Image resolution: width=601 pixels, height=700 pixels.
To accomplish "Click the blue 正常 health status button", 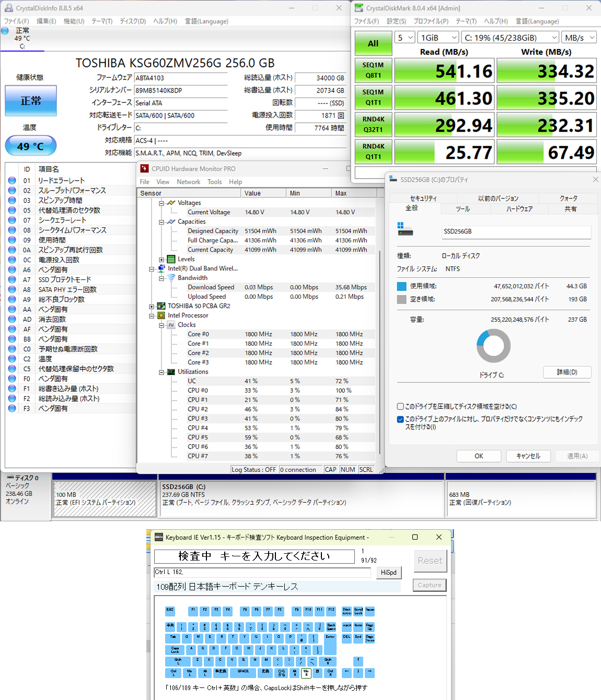I will pyautogui.click(x=31, y=101).
